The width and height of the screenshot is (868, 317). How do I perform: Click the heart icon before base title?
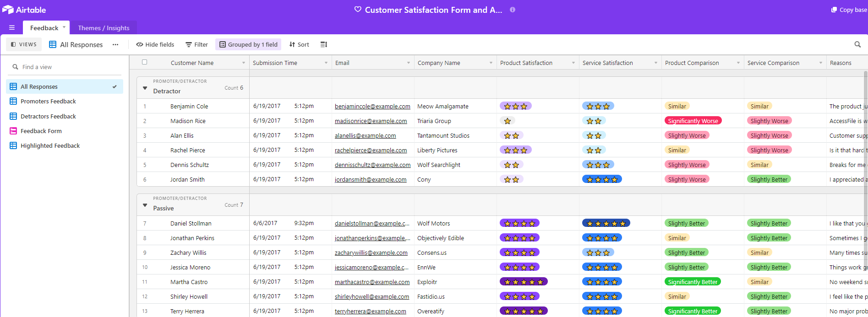point(358,10)
